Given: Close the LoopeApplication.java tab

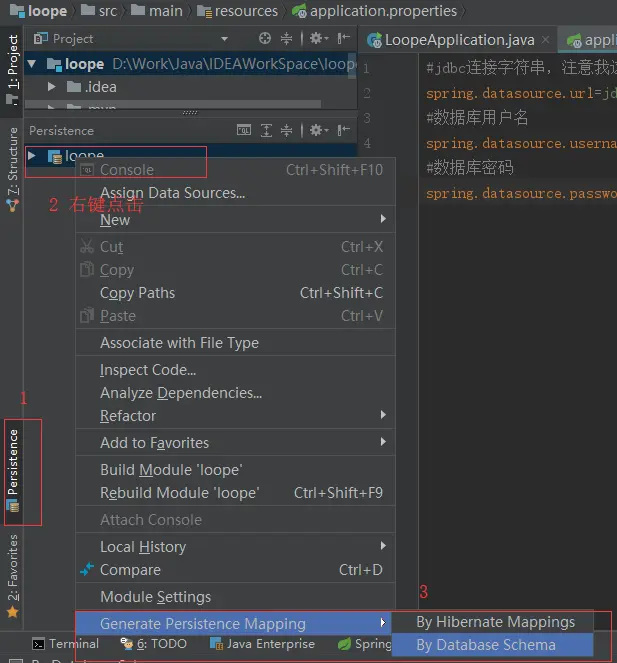Looking at the screenshot, I should (546, 39).
